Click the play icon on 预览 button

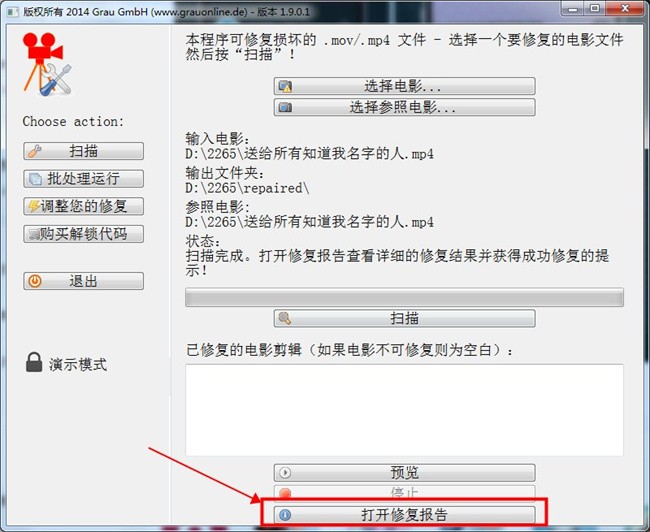(285, 472)
